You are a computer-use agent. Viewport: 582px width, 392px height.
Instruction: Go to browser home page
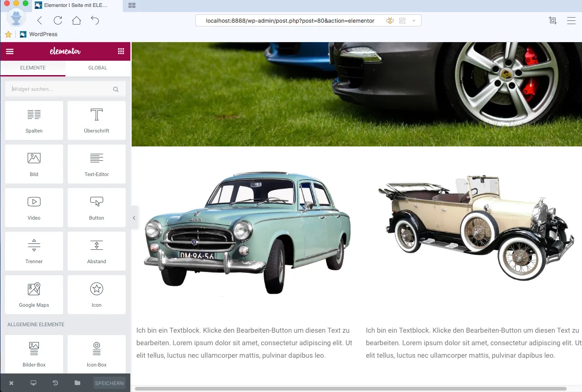pos(77,20)
